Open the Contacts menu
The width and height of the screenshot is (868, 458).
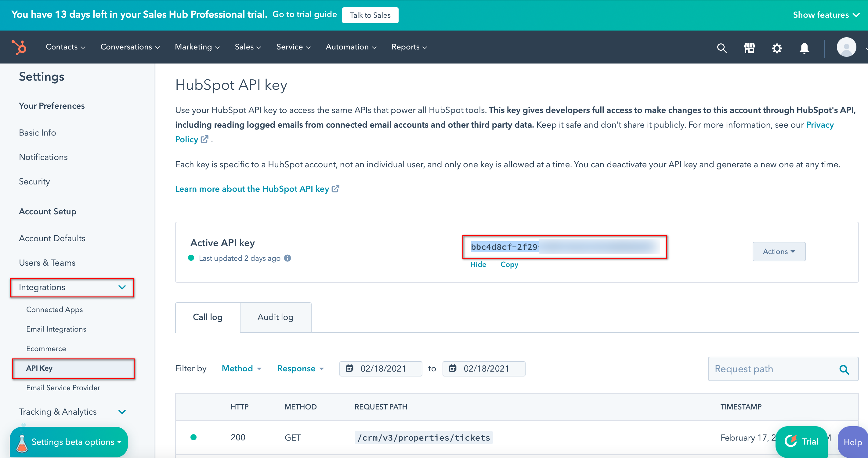(x=65, y=47)
